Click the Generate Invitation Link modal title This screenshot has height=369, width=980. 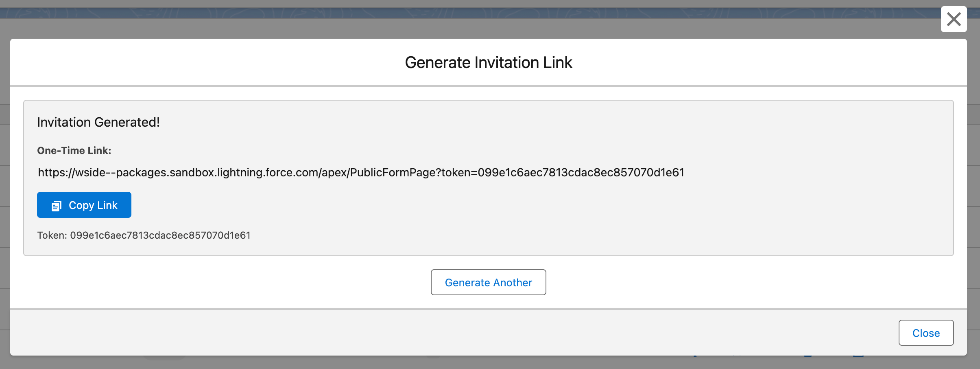click(488, 63)
